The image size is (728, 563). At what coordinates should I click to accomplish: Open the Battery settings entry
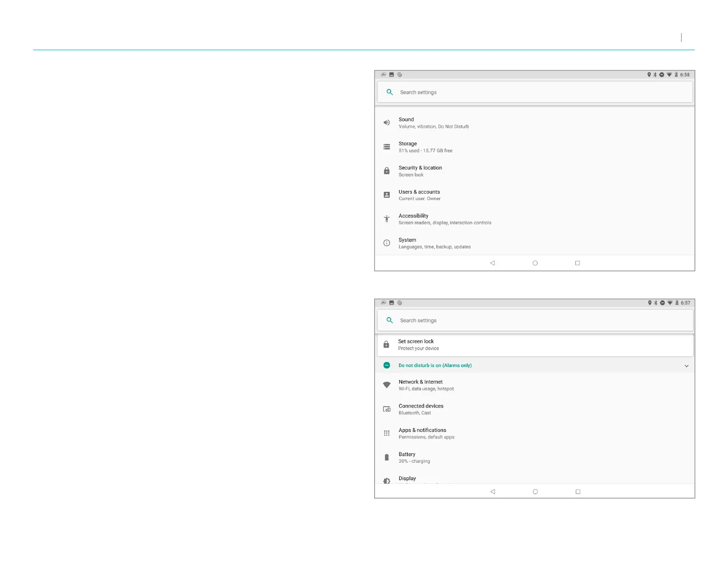tap(535, 457)
